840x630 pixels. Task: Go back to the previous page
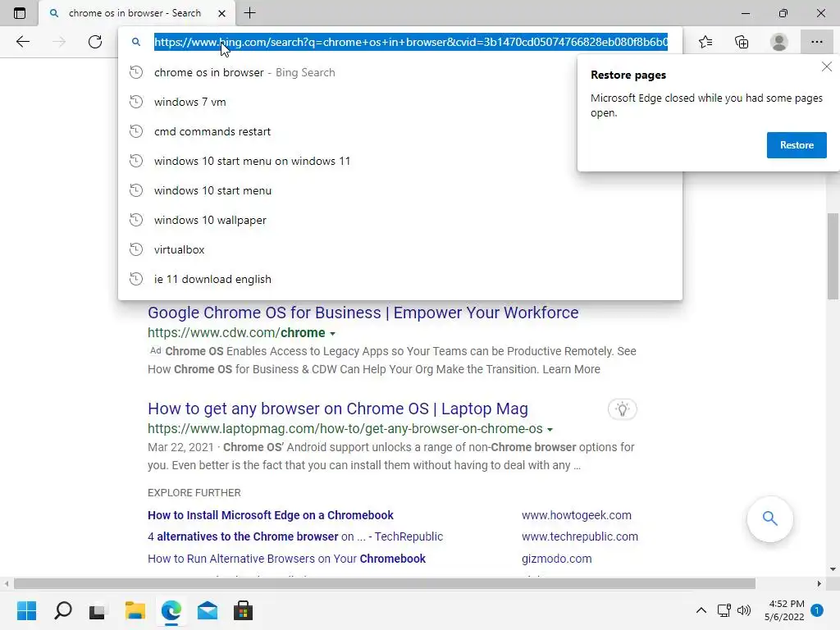pos(22,42)
